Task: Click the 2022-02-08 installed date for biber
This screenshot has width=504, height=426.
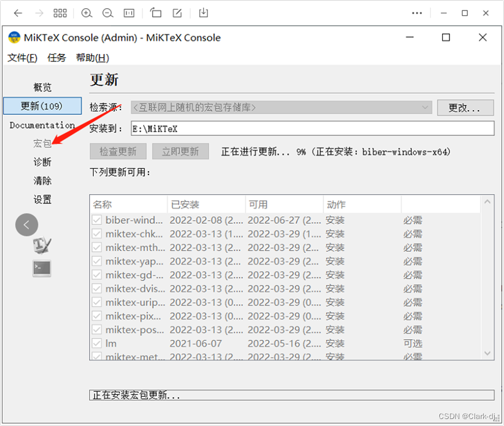Action: 206,220
